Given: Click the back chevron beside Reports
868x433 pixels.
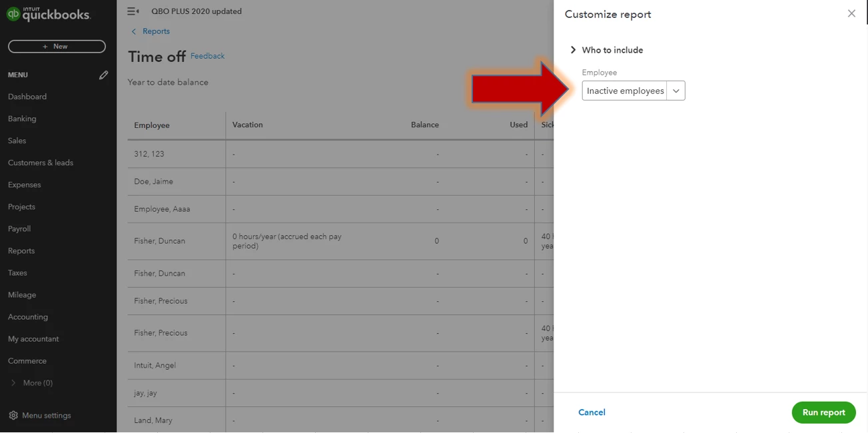Looking at the screenshot, I should 134,31.
